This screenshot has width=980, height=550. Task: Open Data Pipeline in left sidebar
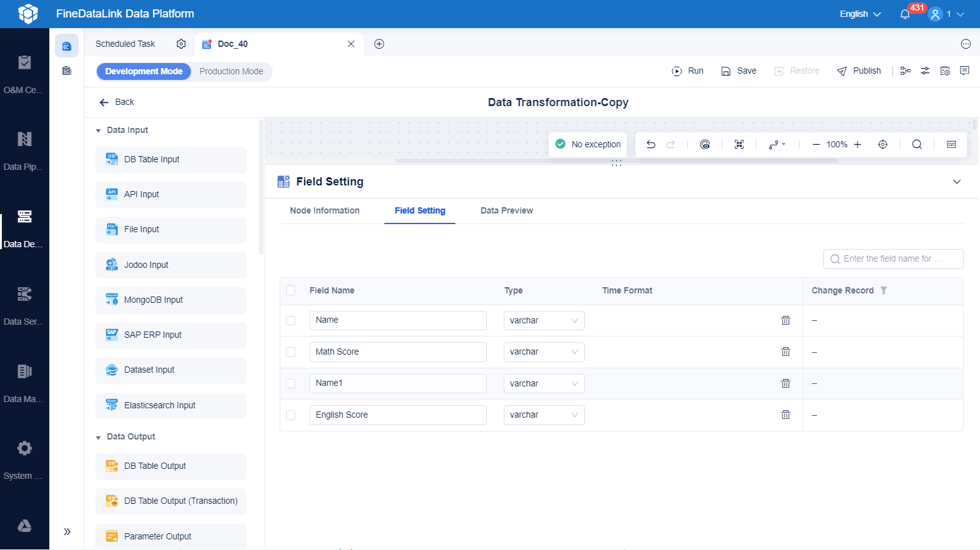tap(24, 150)
